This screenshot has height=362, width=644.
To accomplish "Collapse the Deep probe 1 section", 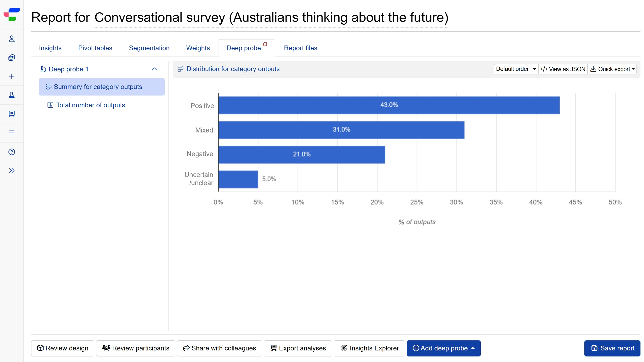I will (x=154, y=69).
